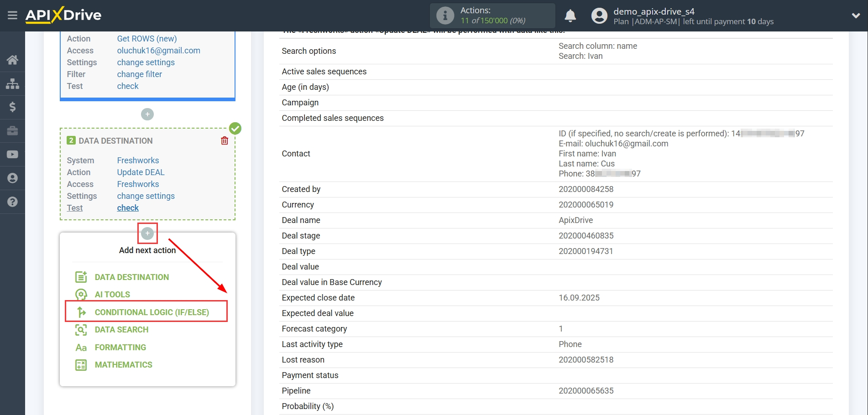868x415 pixels.
Task: Click plus button above Add next action
Action: [x=147, y=233]
